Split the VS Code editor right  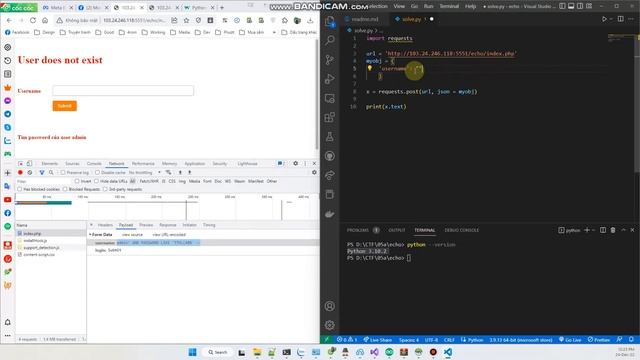pyautogui.click(x=620, y=19)
